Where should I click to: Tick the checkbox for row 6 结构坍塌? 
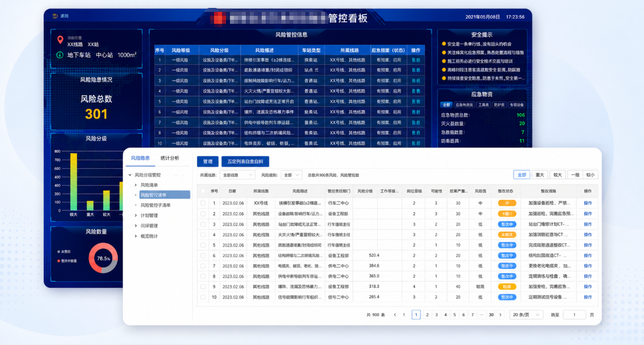(x=203, y=256)
